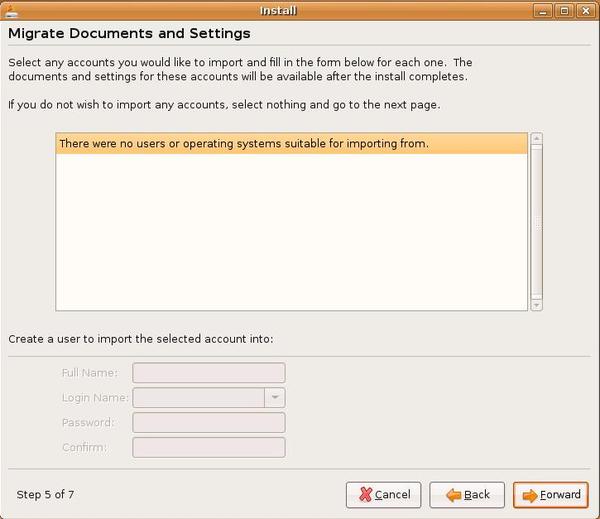The image size is (600, 519).
Task: Open the Login Name dropdown arrow
Action: pos(275,397)
